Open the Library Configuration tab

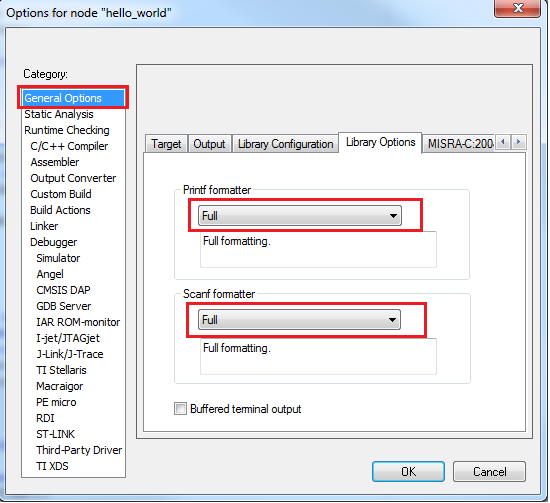(285, 144)
